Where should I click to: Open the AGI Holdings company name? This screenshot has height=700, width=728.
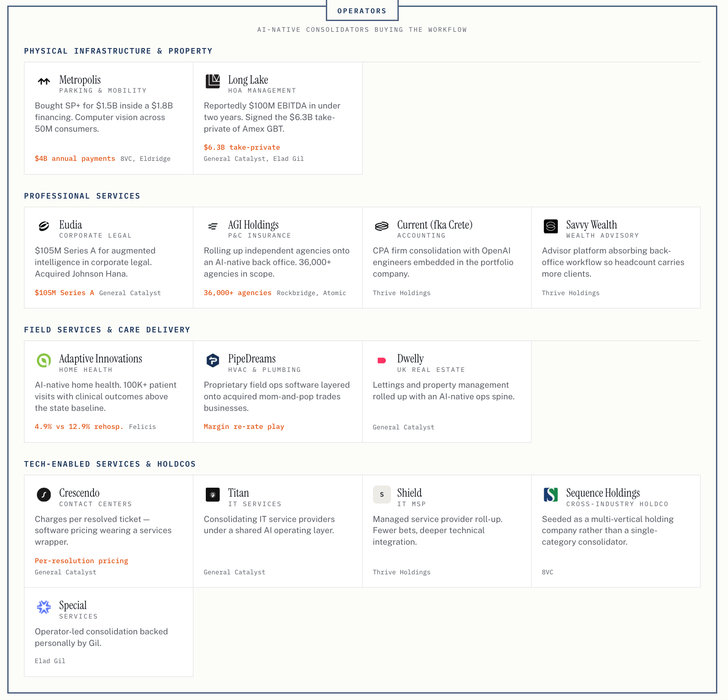[253, 225]
